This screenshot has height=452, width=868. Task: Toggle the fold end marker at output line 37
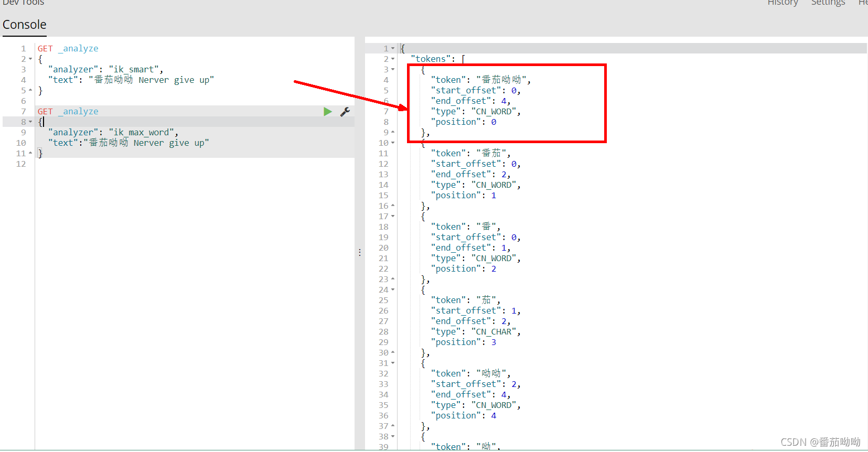tap(393, 426)
